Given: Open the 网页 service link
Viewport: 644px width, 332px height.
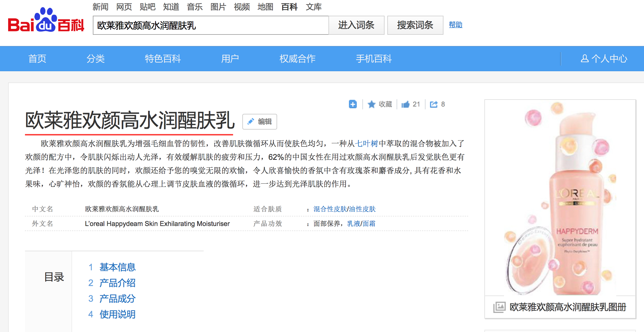Looking at the screenshot, I should click(x=124, y=7).
